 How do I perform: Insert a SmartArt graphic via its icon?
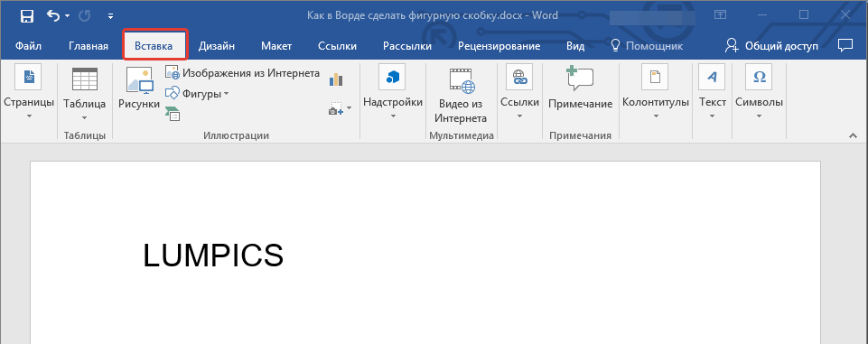[x=173, y=113]
